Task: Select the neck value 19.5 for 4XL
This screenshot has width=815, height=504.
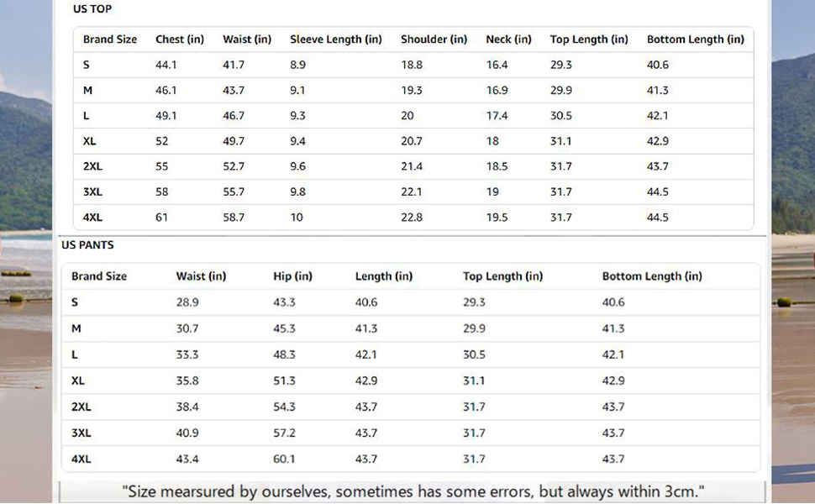Action: pyautogui.click(x=497, y=218)
